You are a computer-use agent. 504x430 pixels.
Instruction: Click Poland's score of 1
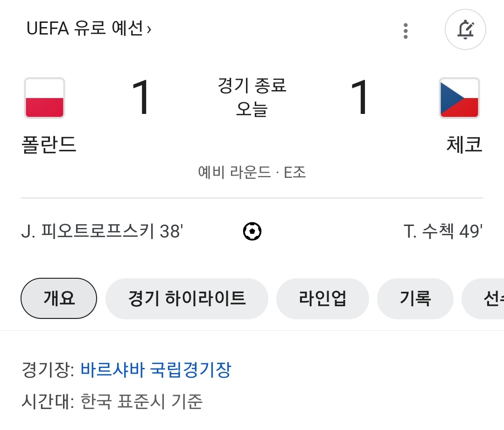click(x=142, y=98)
